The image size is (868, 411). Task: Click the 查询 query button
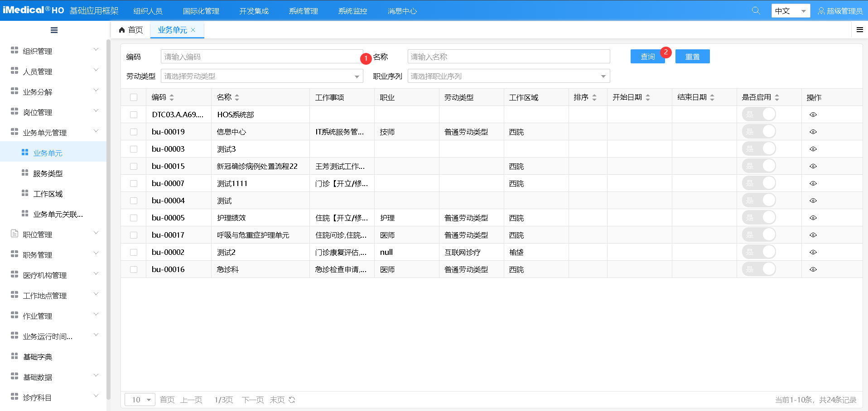tap(647, 56)
